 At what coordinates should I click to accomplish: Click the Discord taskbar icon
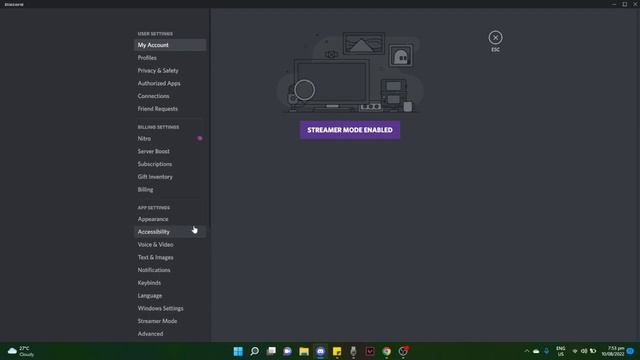coord(320,351)
